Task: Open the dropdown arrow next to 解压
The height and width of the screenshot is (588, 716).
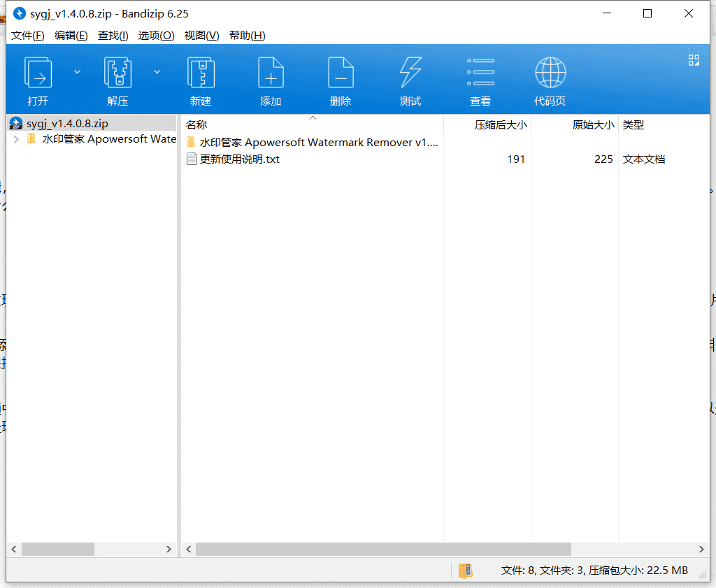Action: tap(157, 72)
